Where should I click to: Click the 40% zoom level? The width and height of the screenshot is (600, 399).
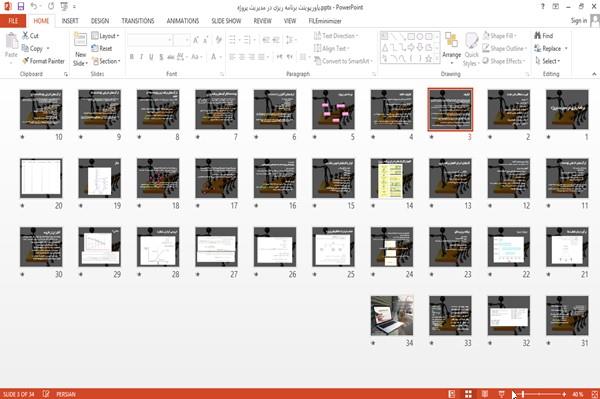pyautogui.click(x=578, y=394)
